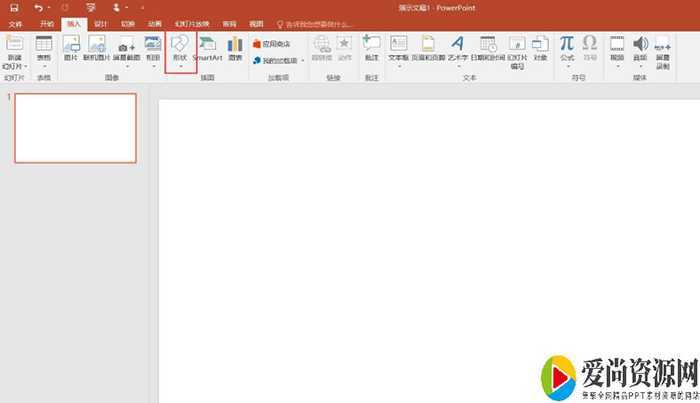Click the Save icon in quick access toolbar

point(14,8)
